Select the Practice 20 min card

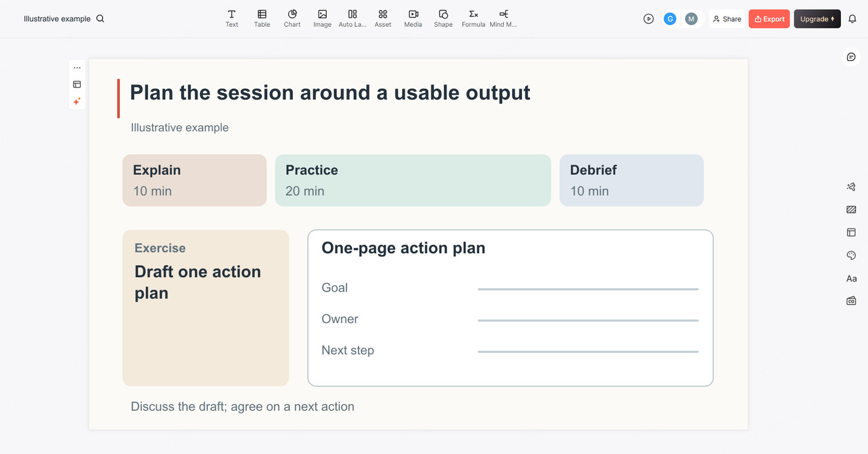(413, 180)
